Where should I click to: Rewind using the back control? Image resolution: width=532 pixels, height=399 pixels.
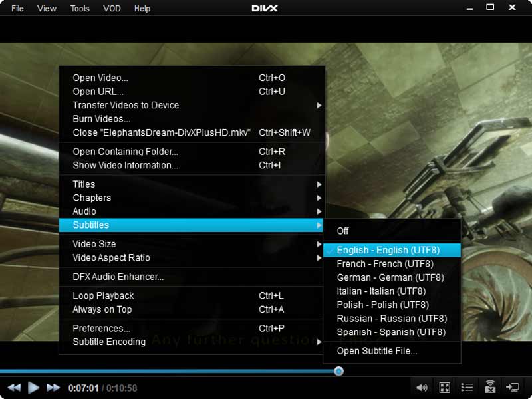pos(13,386)
